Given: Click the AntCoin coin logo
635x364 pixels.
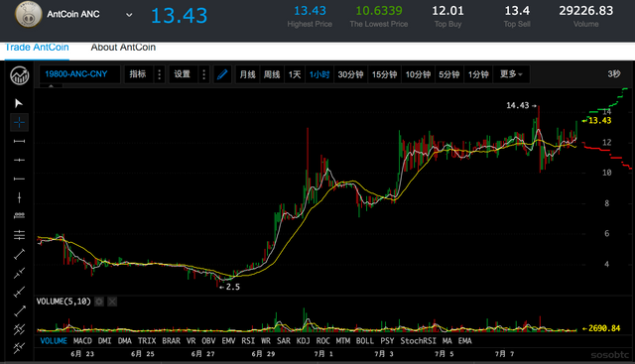Looking at the screenshot, I should [x=29, y=14].
